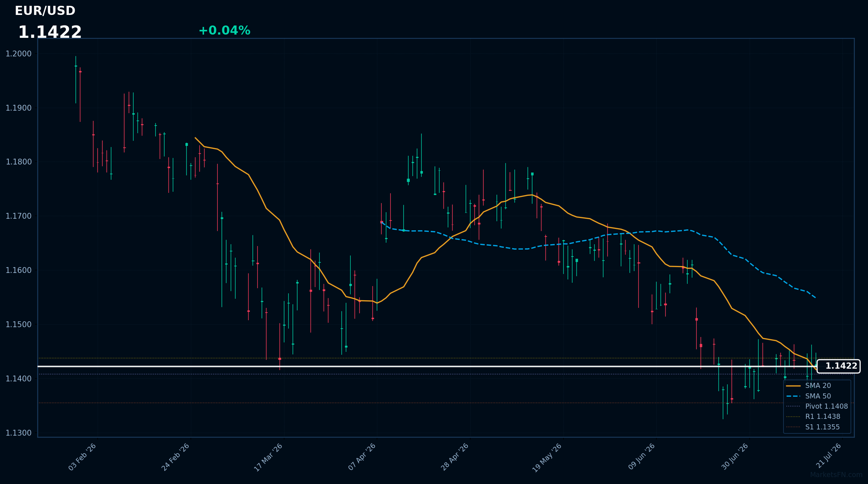Click the 1.1300 y-axis label
This screenshot has height=484, width=868.
click(x=19, y=433)
